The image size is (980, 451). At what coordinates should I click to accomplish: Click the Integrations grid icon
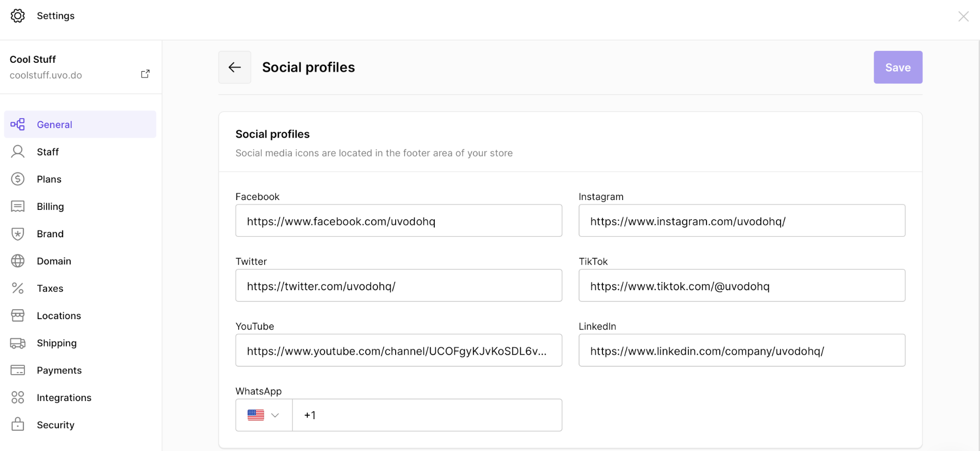pyautogui.click(x=18, y=397)
